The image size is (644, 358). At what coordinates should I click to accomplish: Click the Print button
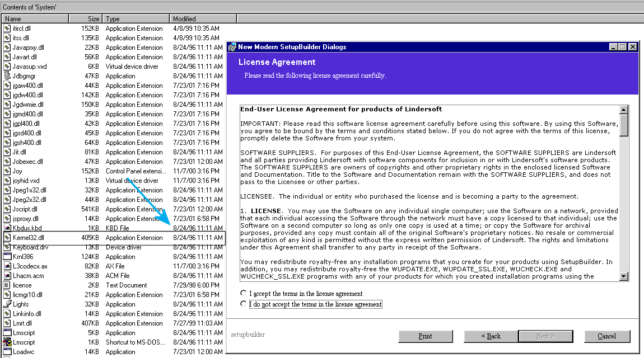tap(426, 336)
